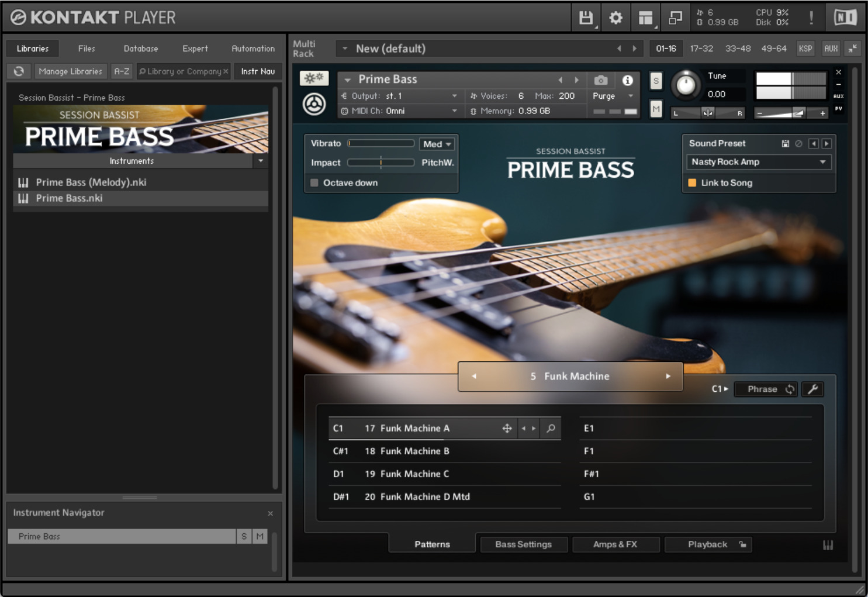Expand the Instruments dropdown arrow
The image size is (868, 597).
point(261,161)
